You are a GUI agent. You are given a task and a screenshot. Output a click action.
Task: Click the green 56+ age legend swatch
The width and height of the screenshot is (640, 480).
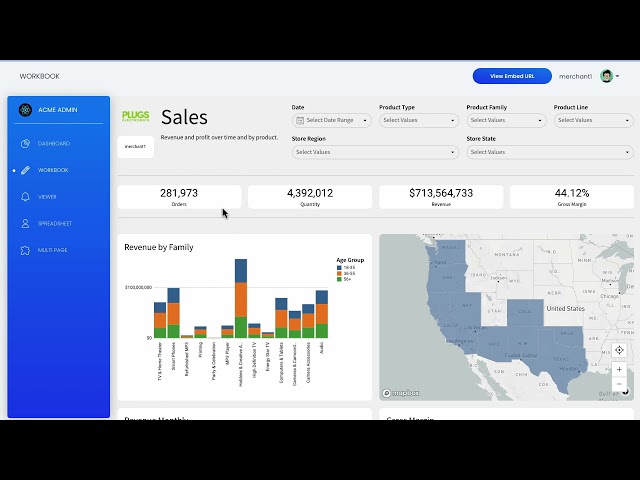click(339, 279)
